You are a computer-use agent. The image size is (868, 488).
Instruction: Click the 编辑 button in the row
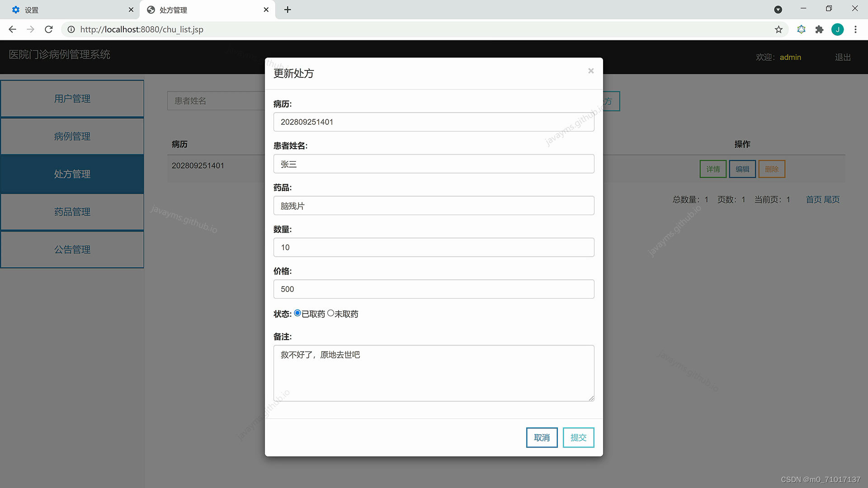click(742, 169)
